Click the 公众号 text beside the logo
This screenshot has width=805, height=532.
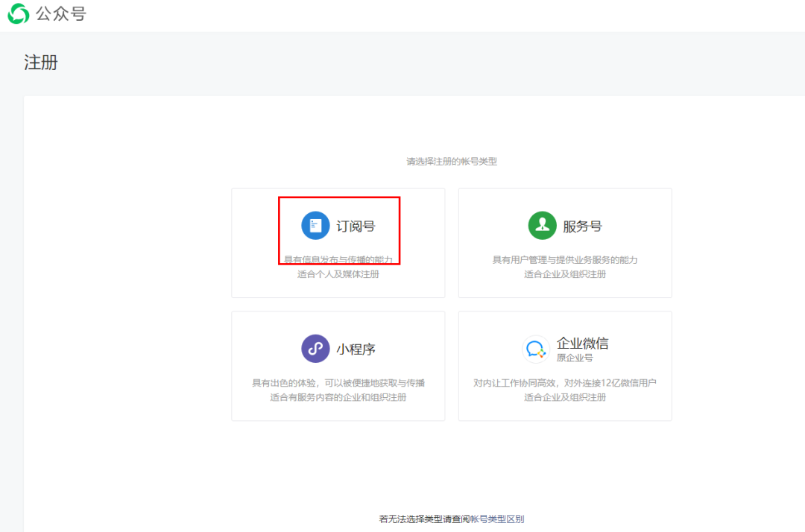(61, 13)
